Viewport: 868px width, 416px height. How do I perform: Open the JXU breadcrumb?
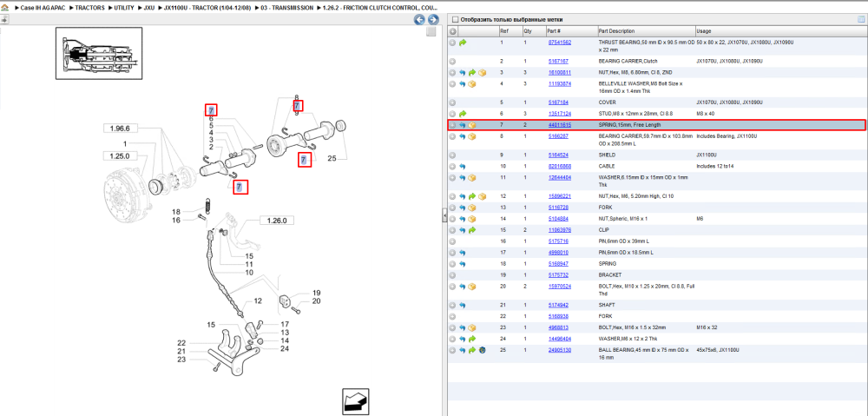click(149, 9)
